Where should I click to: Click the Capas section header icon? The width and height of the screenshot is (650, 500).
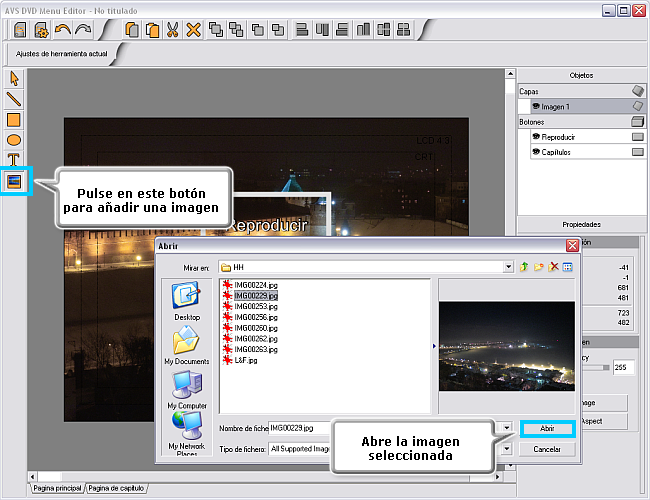click(x=638, y=91)
